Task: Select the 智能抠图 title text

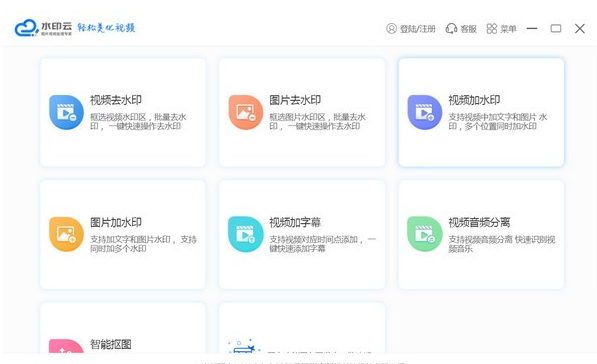Action: [111, 344]
